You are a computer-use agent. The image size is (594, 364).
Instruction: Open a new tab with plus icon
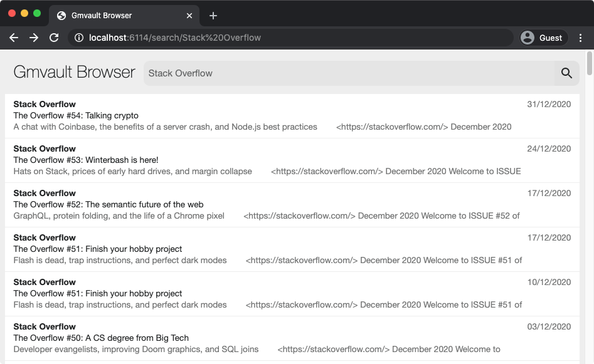[213, 16]
